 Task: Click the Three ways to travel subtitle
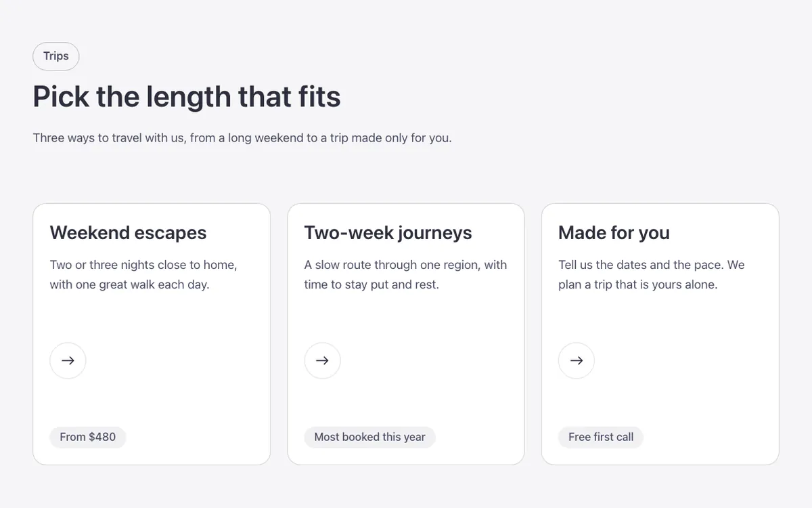click(x=242, y=137)
